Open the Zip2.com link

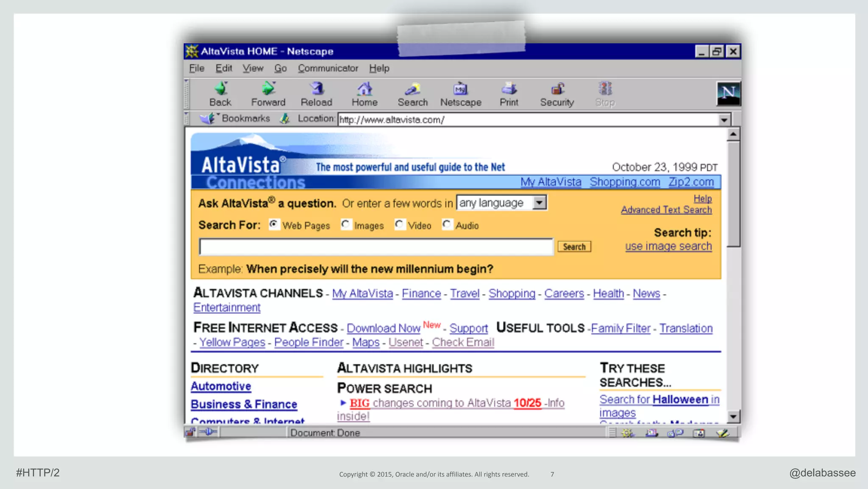[x=691, y=182]
